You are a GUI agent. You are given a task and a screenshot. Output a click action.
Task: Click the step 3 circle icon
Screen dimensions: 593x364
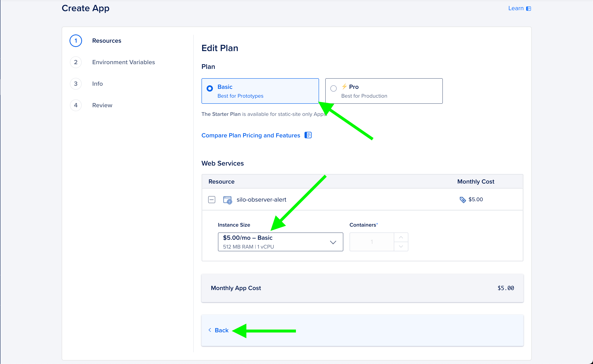click(76, 84)
